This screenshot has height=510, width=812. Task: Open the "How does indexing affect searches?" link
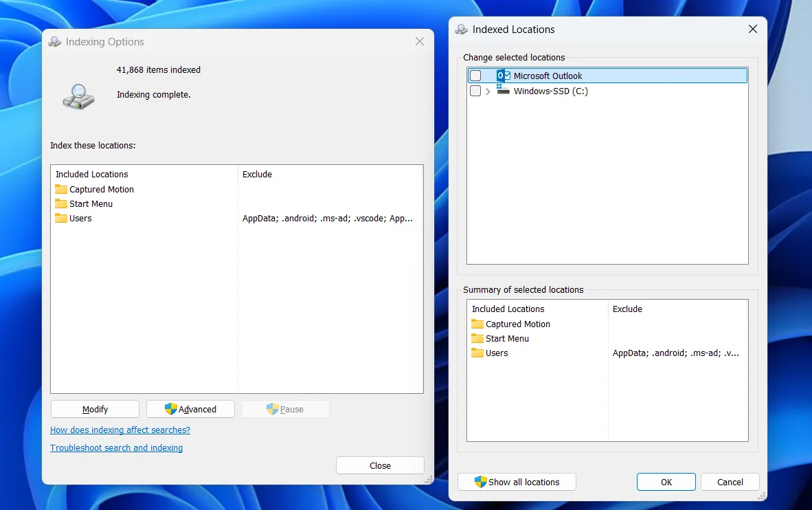coord(120,430)
